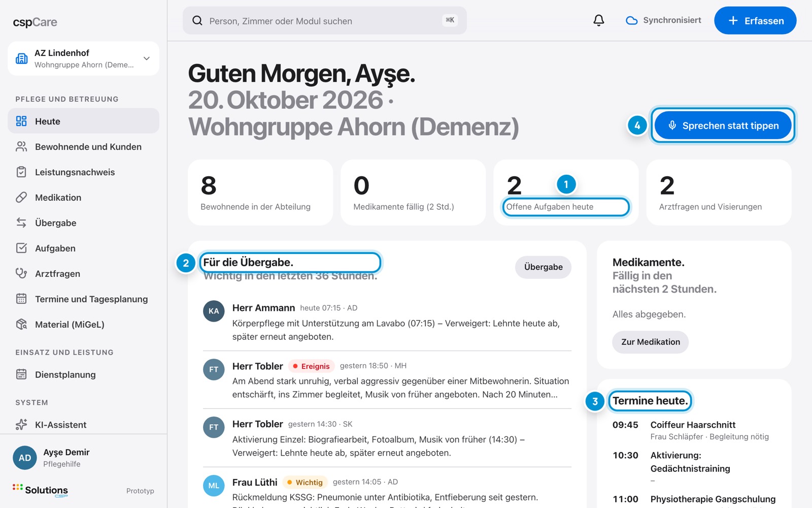Open the notifications bell
812x508 pixels.
coord(599,20)
